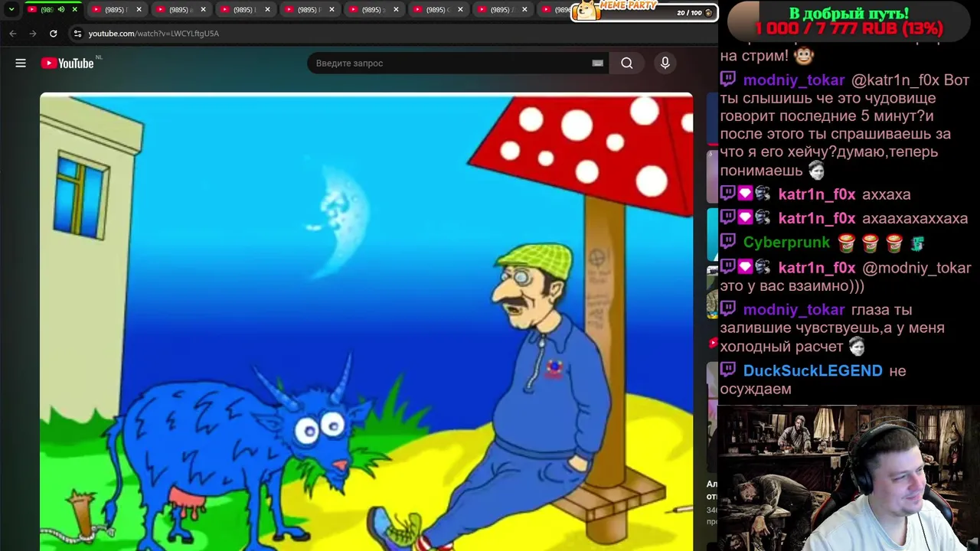Open the YouTube hamburger guide menu
Image resolution: width=980 pixels, height=551 pixels.
[x=21, y=63]
